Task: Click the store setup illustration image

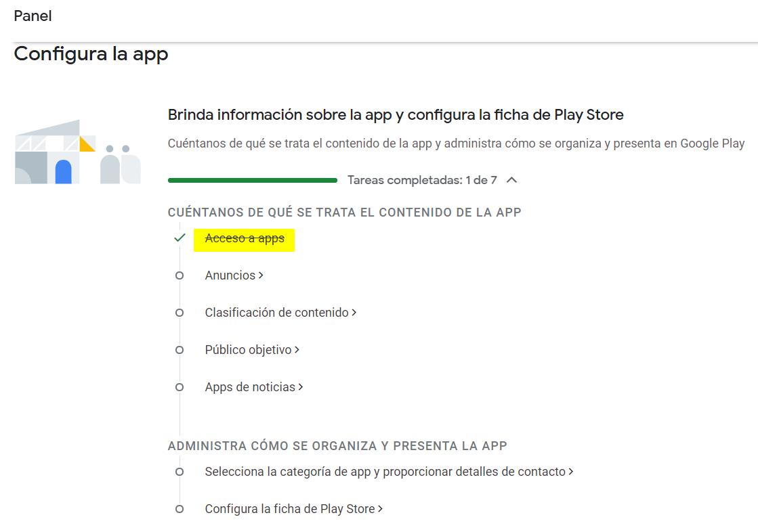Action: pos(78,152)
